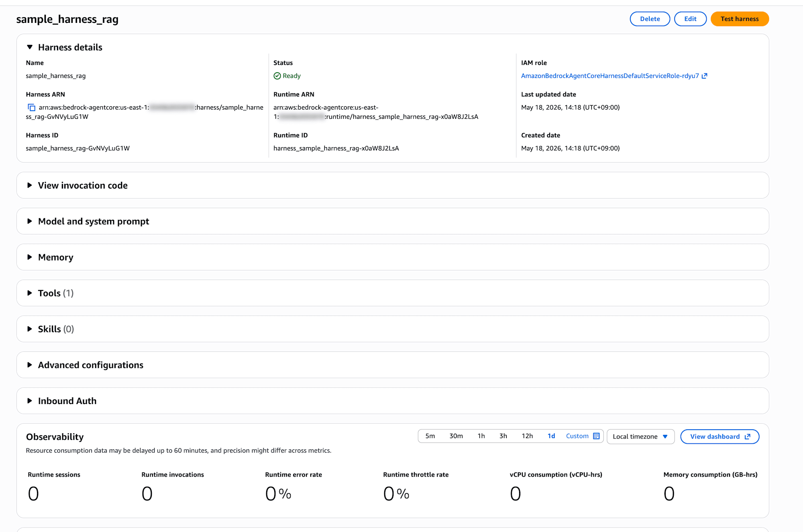Click the Runtime error rate value
The height and width of the screenshot is (532, 803).
pos(278,493)
